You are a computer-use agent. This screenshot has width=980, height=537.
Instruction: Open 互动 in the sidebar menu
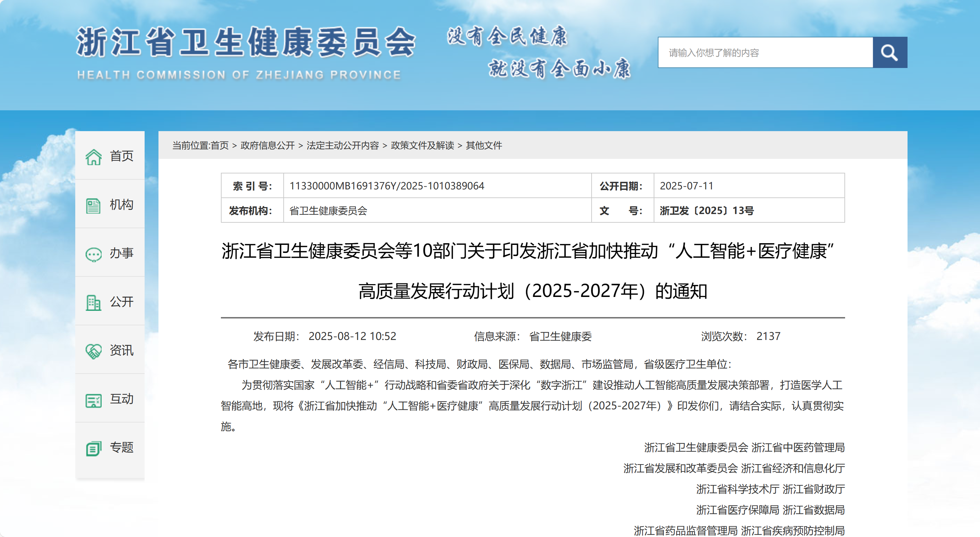110,399
